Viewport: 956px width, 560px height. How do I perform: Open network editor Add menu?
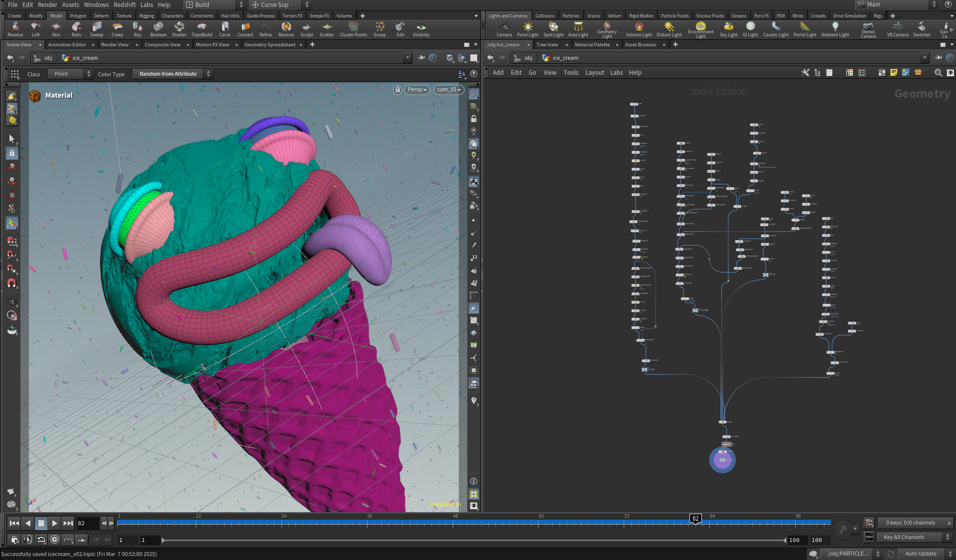(498, 73)
